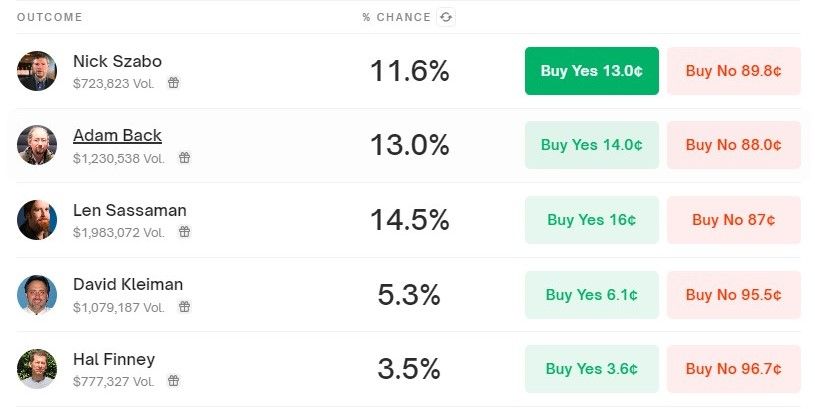Open the underlined Adam Back outcome link
Viewport: 815px width, 409px height.
(117, 136)
